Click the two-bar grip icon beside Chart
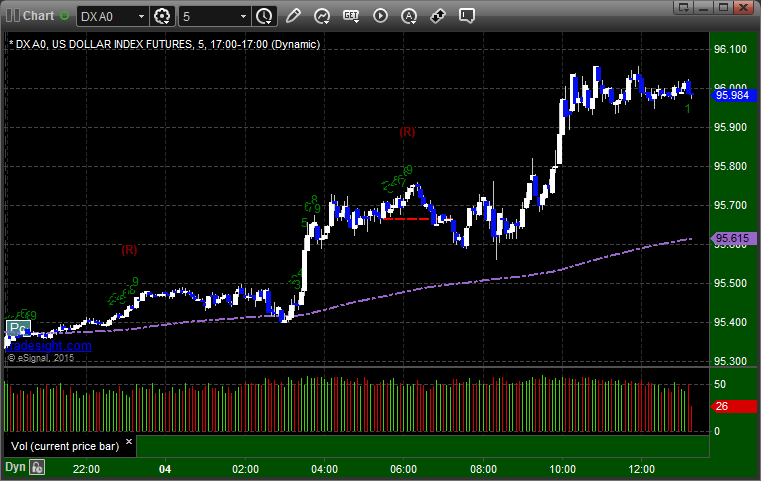The image size is (761, 481). pos(13,16)
